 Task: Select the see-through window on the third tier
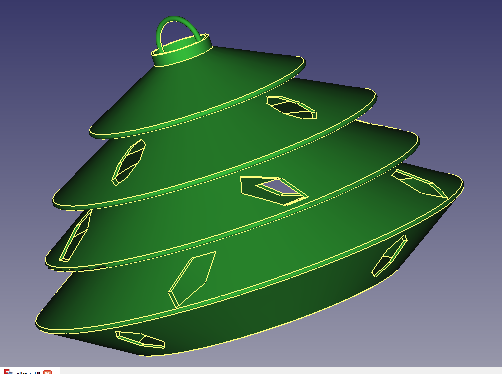click(273, 191)
